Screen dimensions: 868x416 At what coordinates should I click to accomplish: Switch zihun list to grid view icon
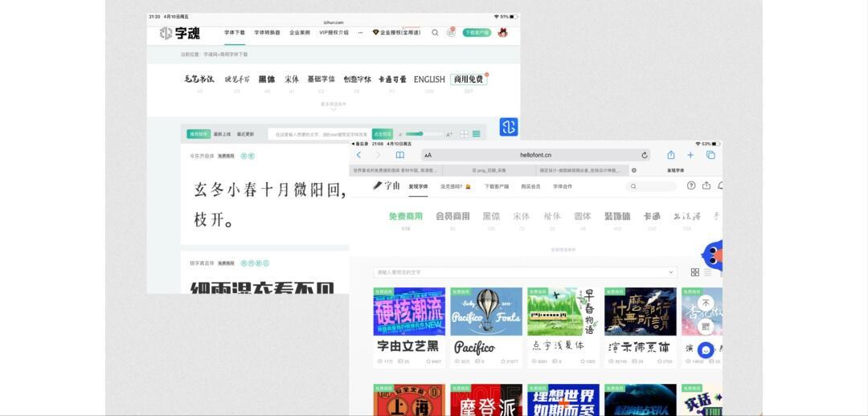(464, 134)
